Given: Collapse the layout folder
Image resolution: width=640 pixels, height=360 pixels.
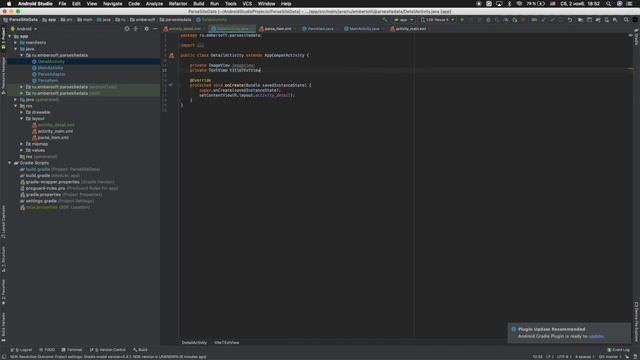Looking at the screenshot, I should coord(22,118).
